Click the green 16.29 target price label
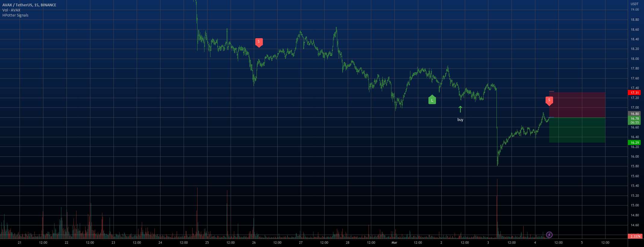The height and width of the screenshot is (247, 644). pos(635,143)
